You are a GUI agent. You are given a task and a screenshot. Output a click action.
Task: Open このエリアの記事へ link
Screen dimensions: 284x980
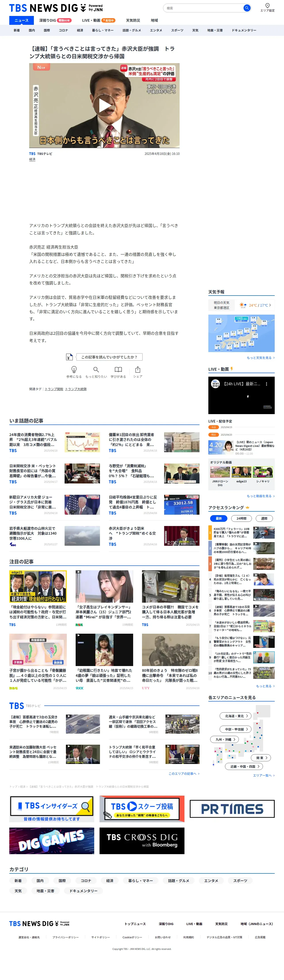click(184, 773)
